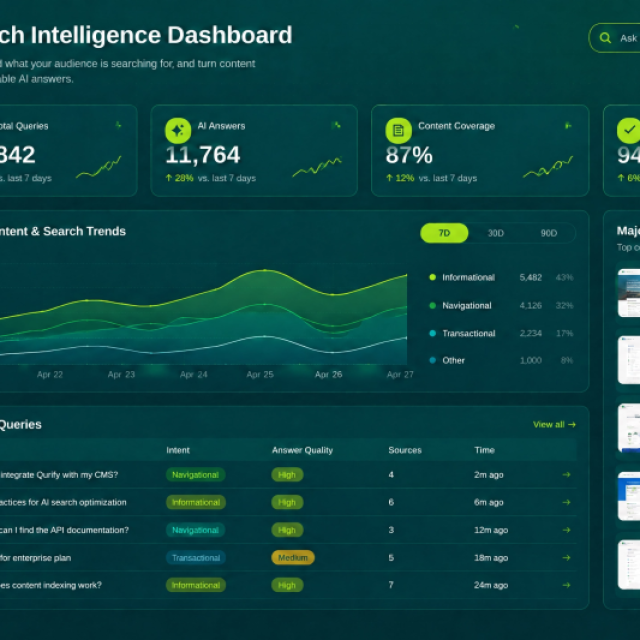Click the Time column header

484,450
